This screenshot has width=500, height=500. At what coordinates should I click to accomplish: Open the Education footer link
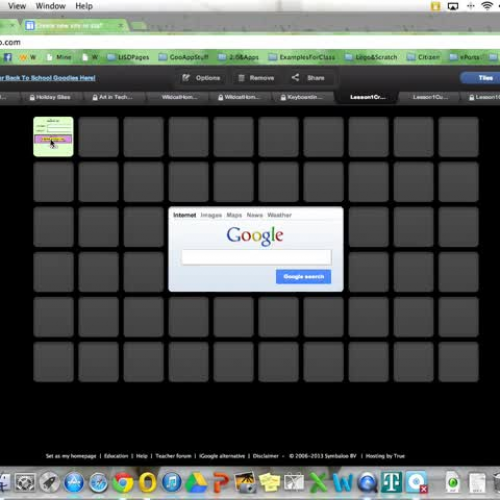pos(116,456)
